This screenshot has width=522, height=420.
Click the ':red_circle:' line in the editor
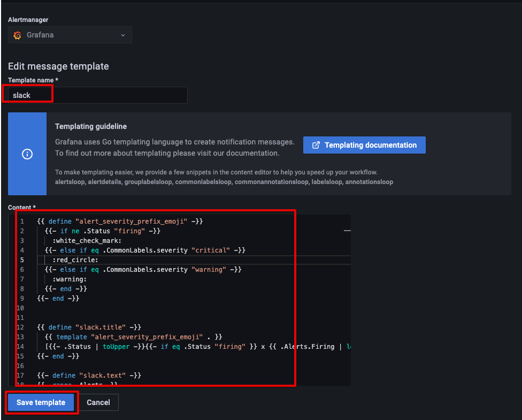tap(75, 260)
